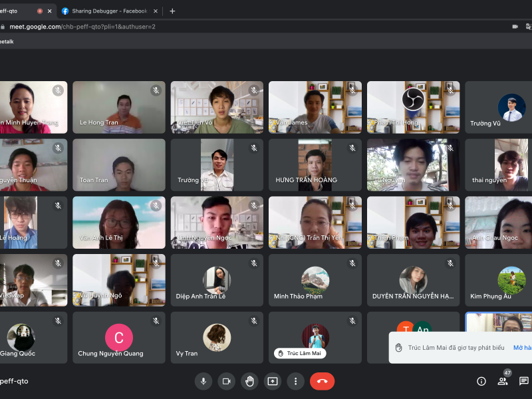The height and width of the screenshot is (399, 532).
Task: Click the translate page icon
Action: (x=529, y=27)
